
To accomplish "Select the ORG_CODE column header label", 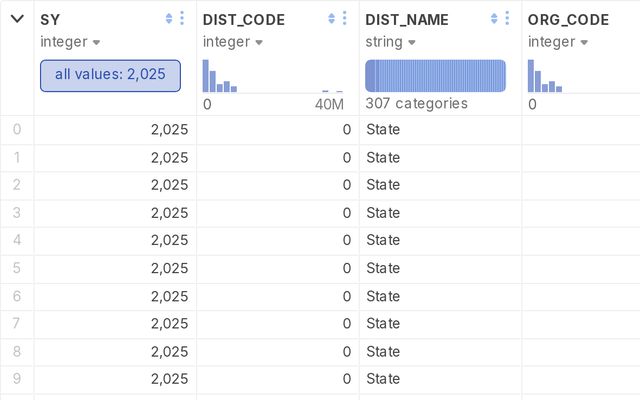I will [568, 19].
